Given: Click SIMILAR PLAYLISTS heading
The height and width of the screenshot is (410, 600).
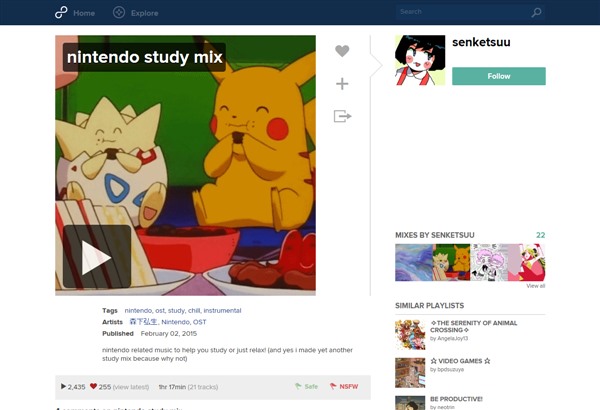Looking at the screenshot, I should pyautogui.click(x=430, y=305).
